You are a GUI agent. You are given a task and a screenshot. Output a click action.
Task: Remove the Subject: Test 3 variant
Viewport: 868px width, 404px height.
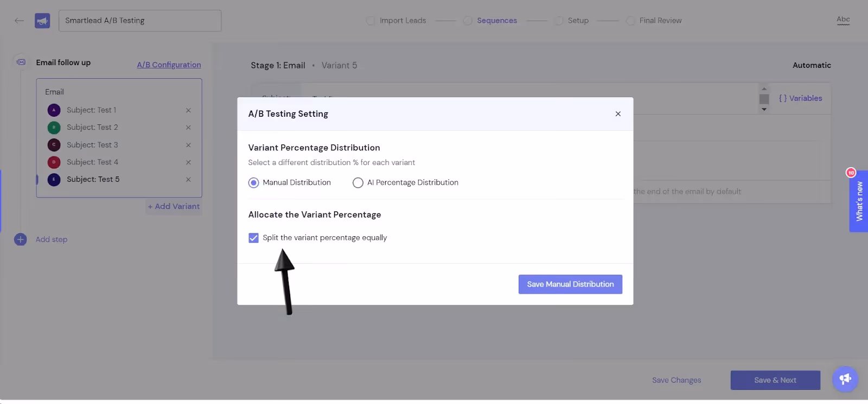point(188,145)
